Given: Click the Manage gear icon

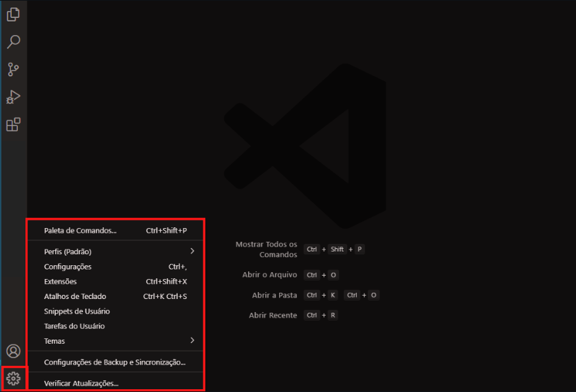Looking at the screenshot, I should point(13,378).
